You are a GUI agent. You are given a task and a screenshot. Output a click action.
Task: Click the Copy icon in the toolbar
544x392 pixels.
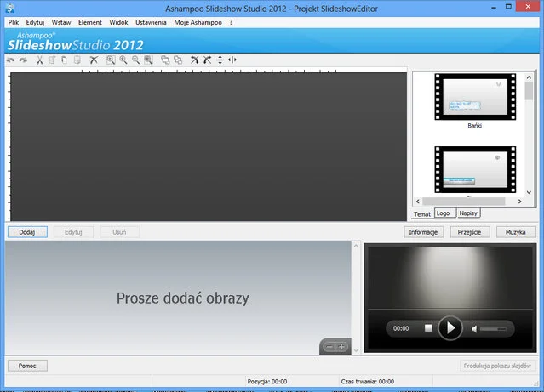tap(52, 60)
